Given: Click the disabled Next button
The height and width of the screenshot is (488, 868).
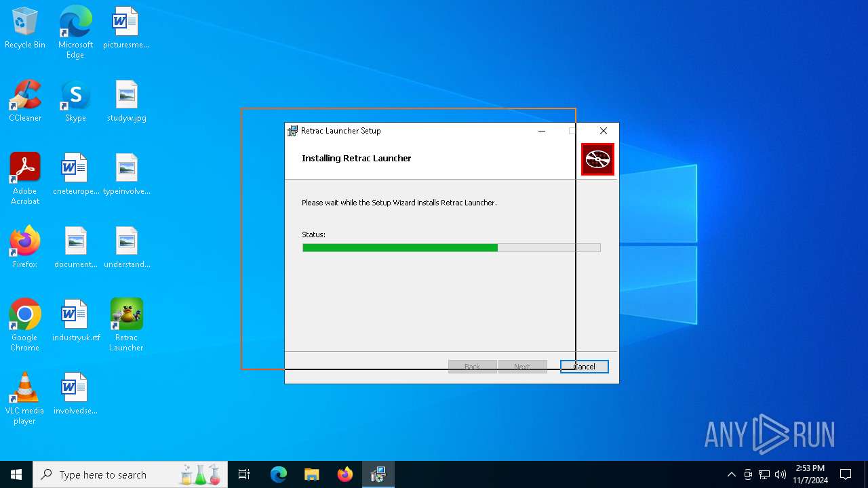Looking at the screenshot, I should 522,367.
